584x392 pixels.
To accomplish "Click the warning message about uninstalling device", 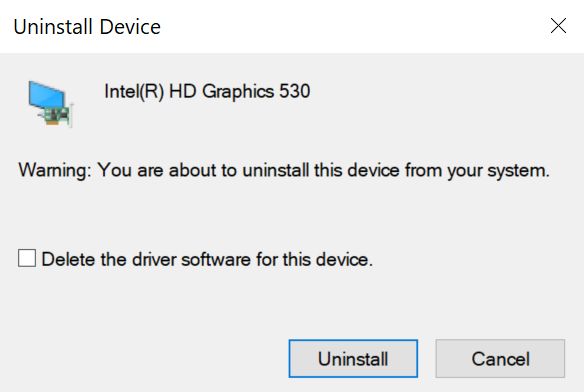I will point(284,171).
